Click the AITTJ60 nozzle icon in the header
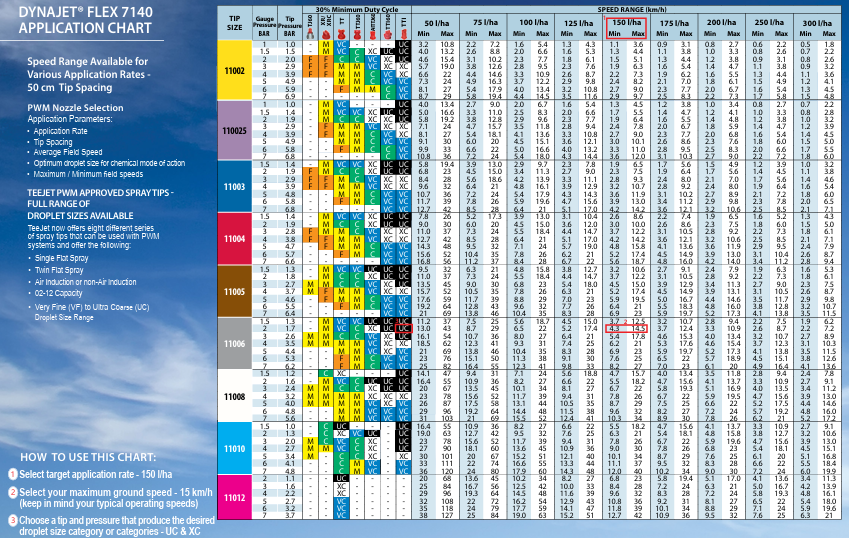849x538 pixels. pyautogui.click(x=373, y=34)
